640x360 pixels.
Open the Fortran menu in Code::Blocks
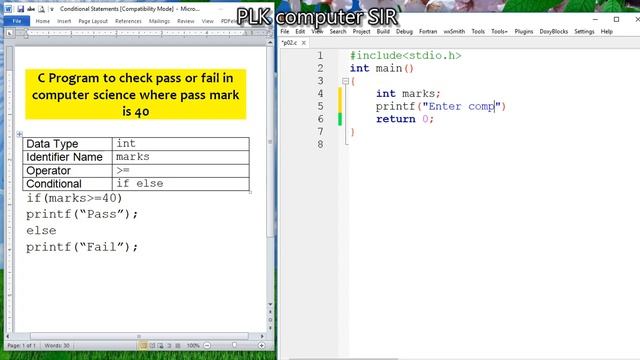[428, 31]
